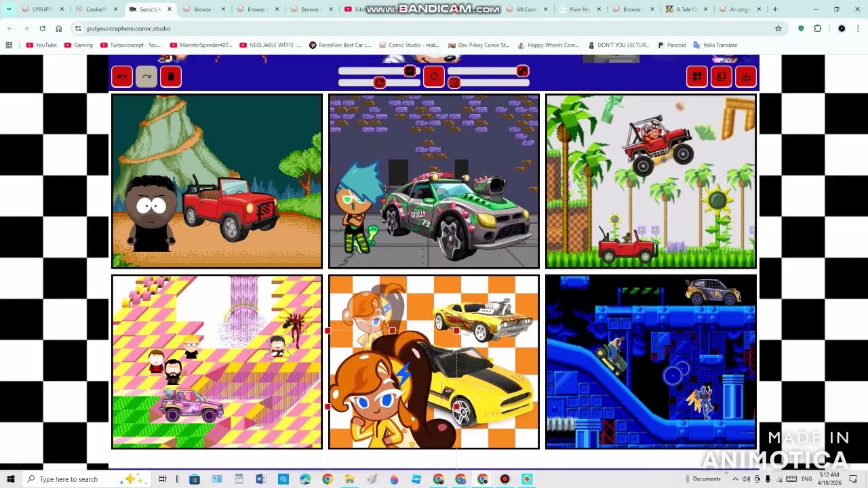Open the YouTube bookmark
Viewport: 868px width, 488px height.
[41, 45]
